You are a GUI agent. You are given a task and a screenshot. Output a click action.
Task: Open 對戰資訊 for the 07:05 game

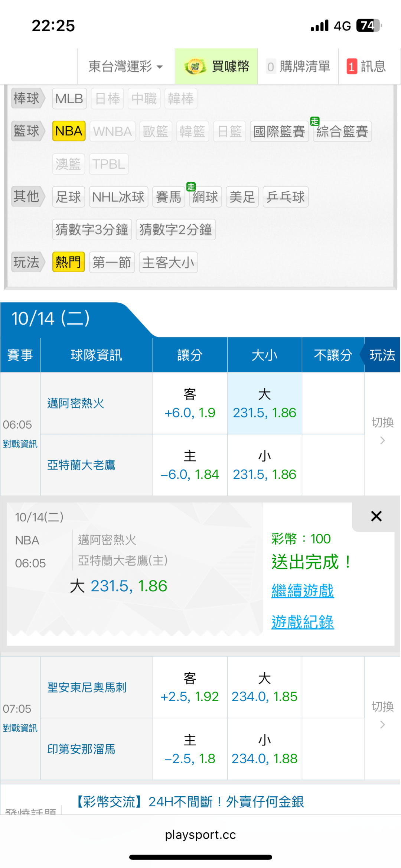click(x=20, y=728)
